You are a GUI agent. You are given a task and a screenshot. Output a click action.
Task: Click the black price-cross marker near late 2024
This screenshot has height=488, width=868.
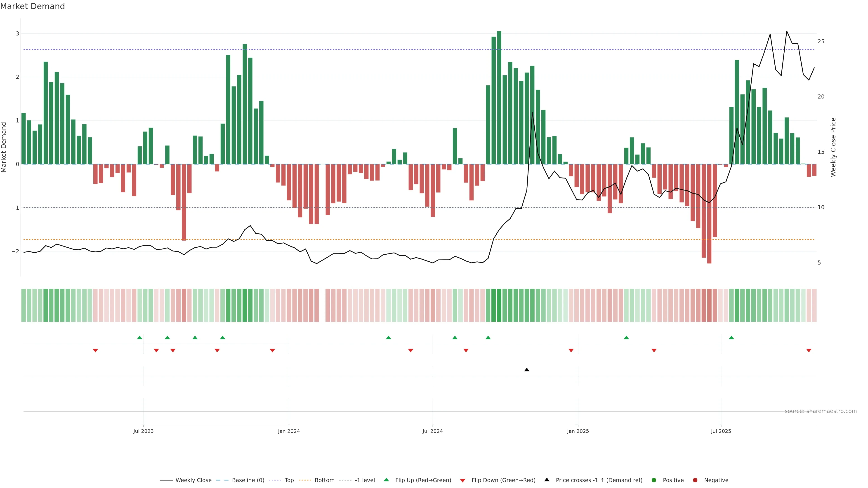coord(527,370)
